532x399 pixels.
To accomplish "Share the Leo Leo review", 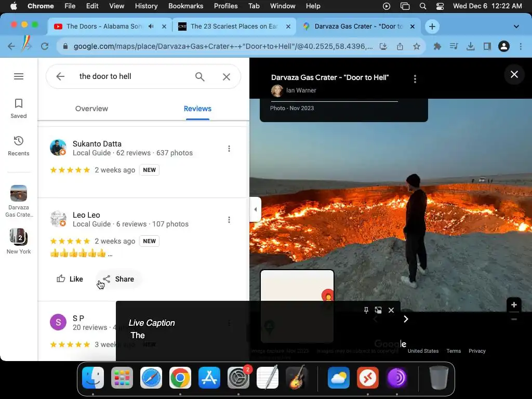I will (x=119, y=279).
